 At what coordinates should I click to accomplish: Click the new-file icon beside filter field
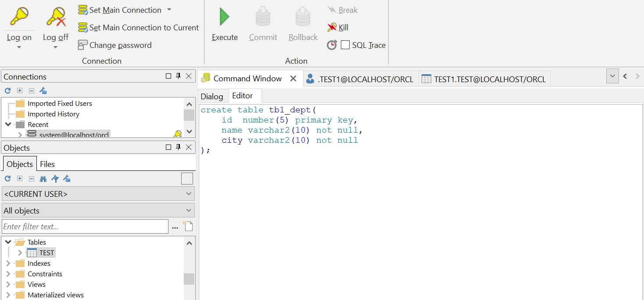coord(188,226)
